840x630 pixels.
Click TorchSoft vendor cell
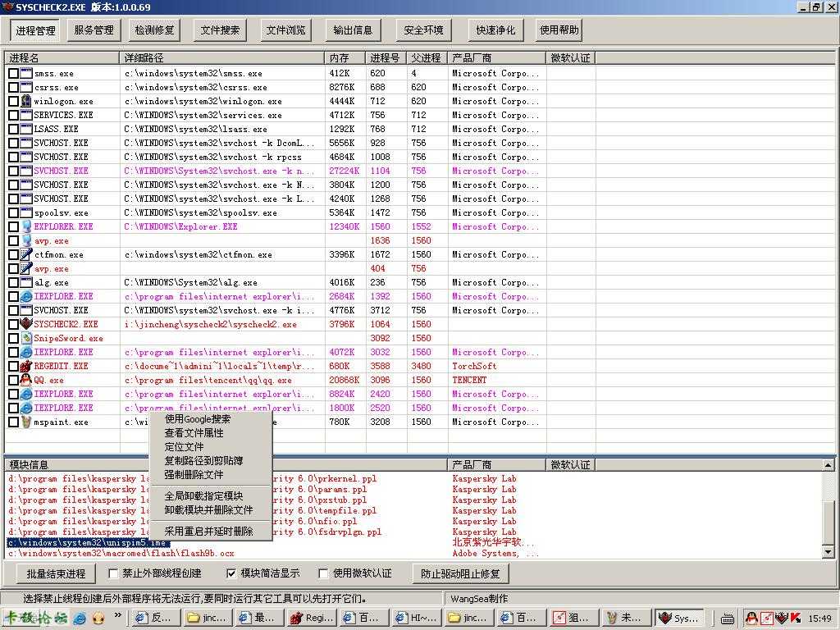[474, 366]
